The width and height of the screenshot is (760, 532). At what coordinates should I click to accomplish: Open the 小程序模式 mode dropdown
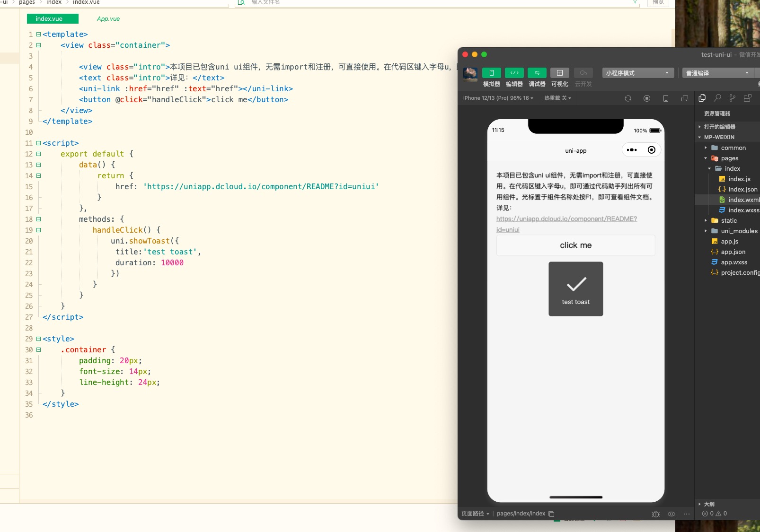click(x=638, y=73)
